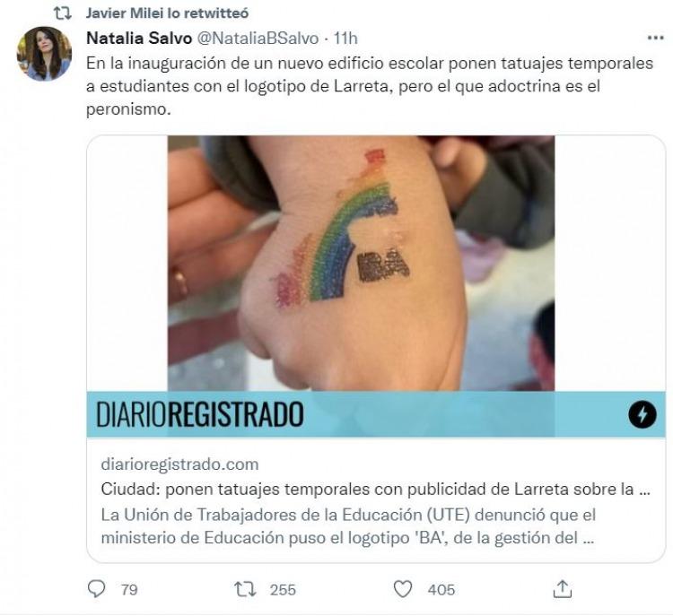Open the rainbow BA tattoo image
The image size is (673, 616).
pos(361,263)
